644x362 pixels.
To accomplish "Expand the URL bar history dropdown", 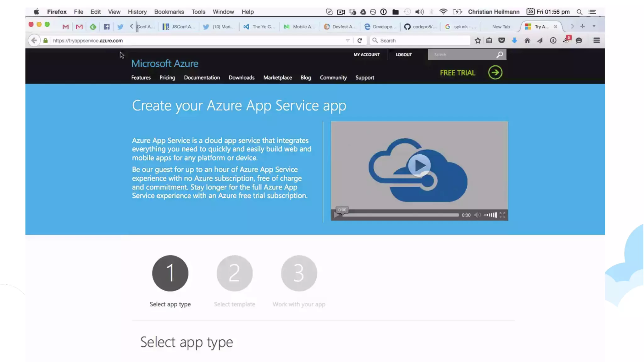I will [347, 41].
